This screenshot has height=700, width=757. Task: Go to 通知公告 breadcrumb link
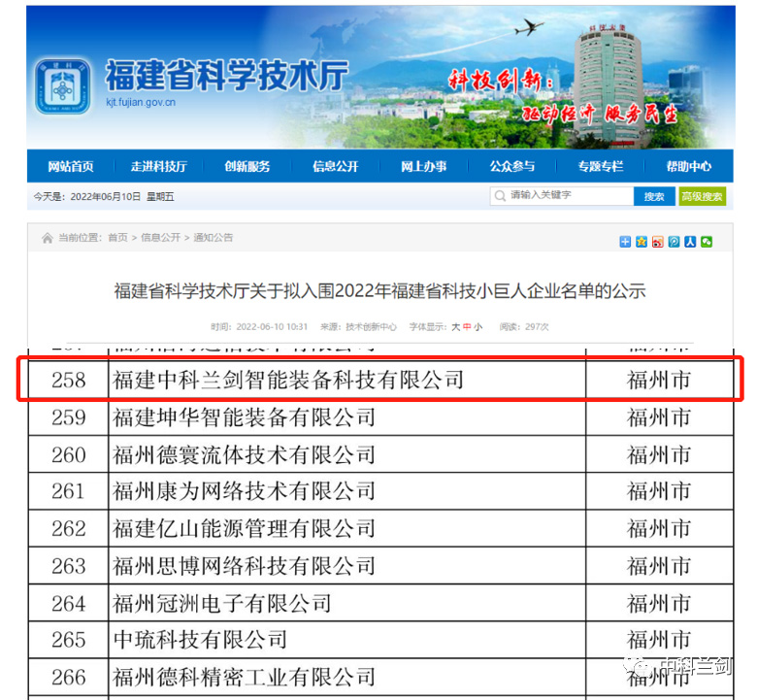[213, 238]
